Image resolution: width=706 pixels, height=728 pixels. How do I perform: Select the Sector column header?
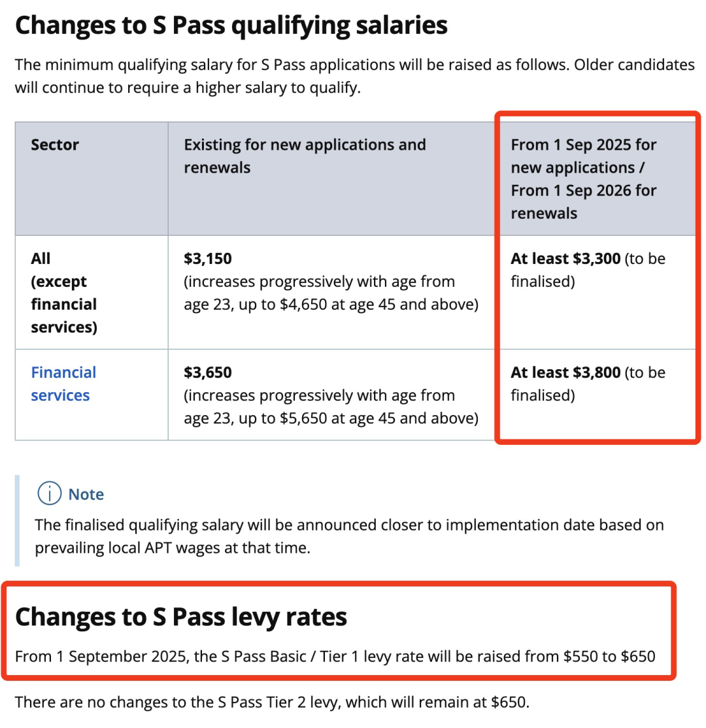tap(55, 144)
